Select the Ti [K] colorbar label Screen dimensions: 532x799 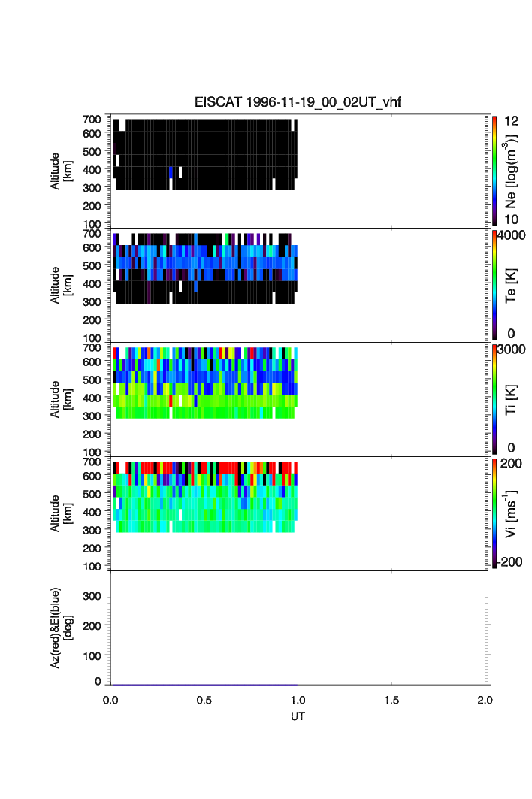pos(511,399)
